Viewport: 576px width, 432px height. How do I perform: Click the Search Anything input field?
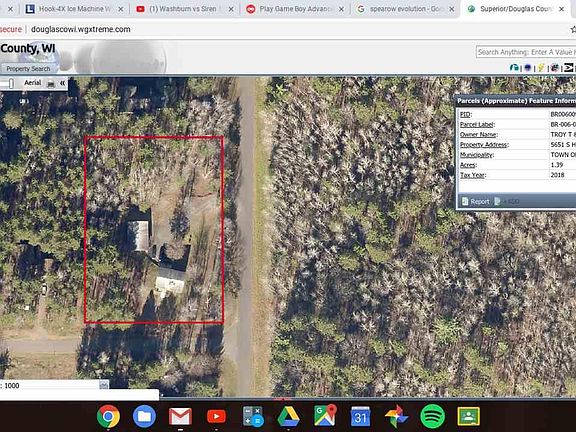[526, 52]
